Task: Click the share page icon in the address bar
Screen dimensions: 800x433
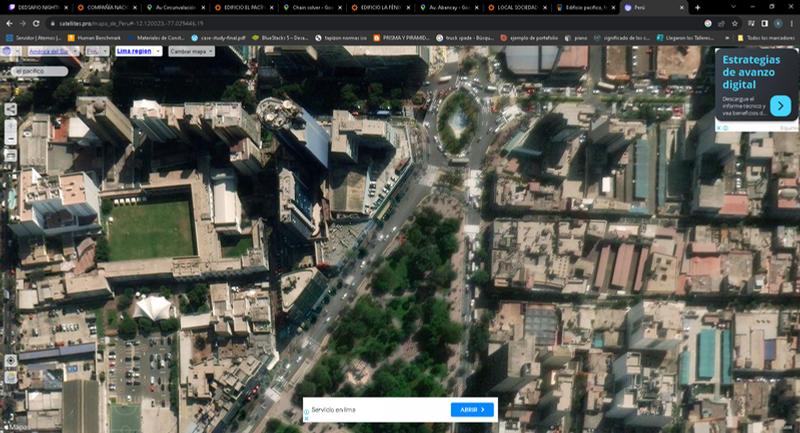Action: (x=721, y=23)
